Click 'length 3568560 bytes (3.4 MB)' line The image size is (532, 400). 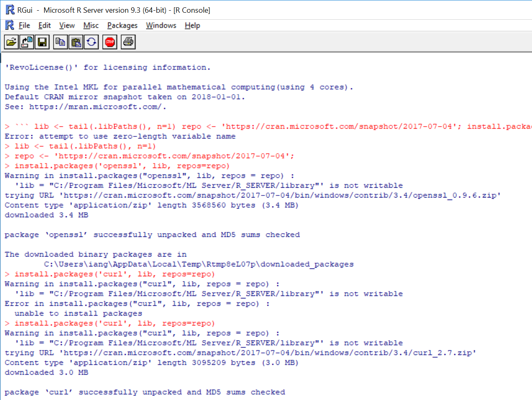coord(152,205)
